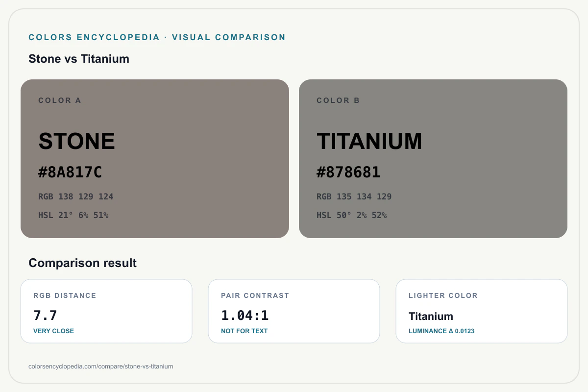The height and width of the screenshot is (392, 588).
Task: Open the colorsencyclopedia.com compare URL
Action: (x=101, y=366)
